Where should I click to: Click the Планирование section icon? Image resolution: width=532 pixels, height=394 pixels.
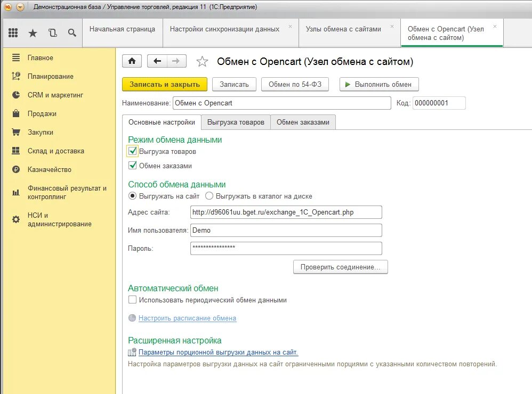(16, 76)
